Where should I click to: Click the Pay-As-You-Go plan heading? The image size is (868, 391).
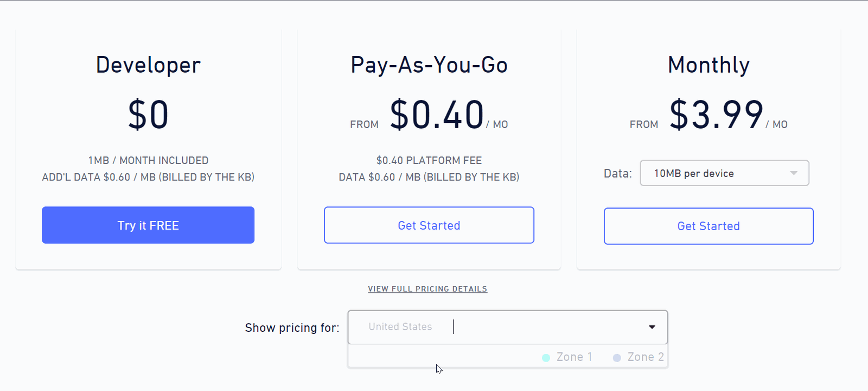[429, 65]
